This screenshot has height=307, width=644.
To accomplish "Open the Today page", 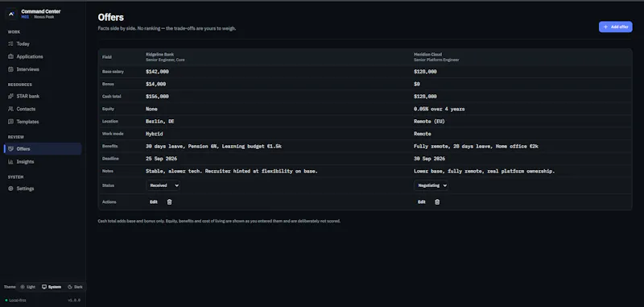I will pos(43,44).
